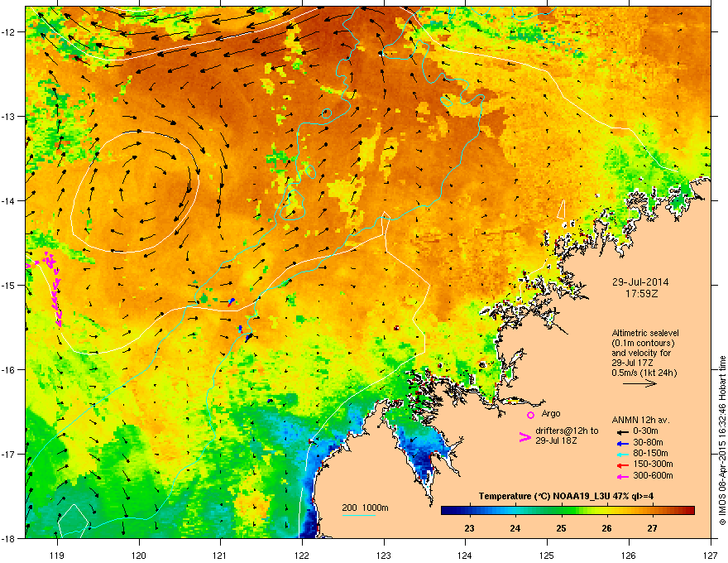Viewport: 728px width, 563px height.
Task: Click the longitude axis label '120'
Action: pos(139,555)
